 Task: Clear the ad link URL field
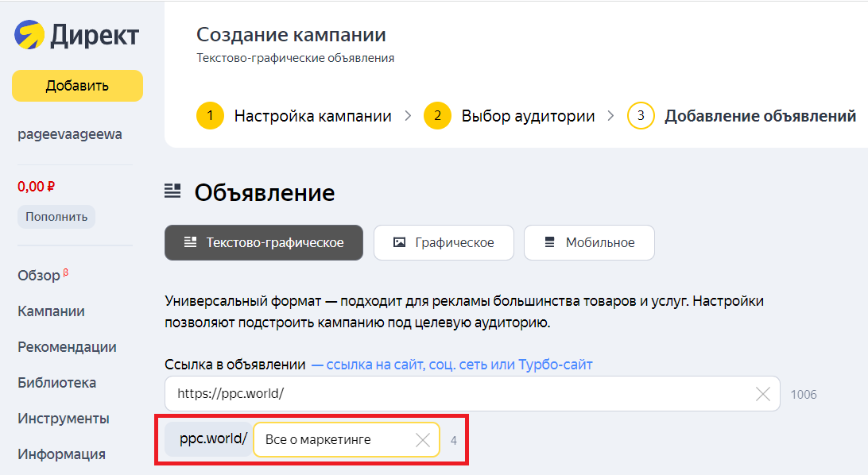pos(763,394)
